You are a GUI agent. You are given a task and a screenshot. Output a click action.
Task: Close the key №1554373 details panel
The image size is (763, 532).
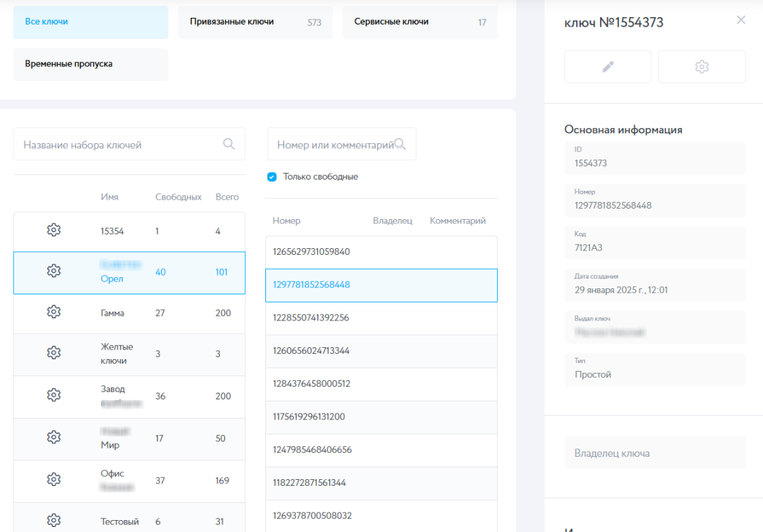point(741,20)
